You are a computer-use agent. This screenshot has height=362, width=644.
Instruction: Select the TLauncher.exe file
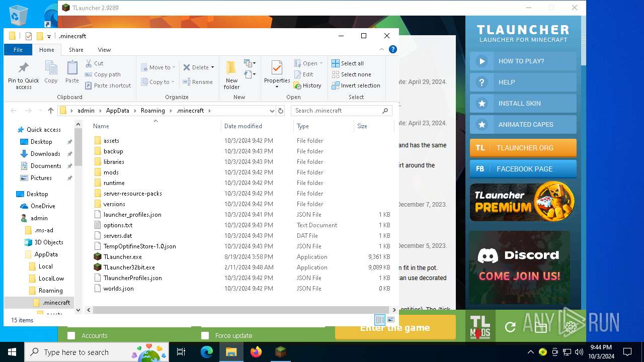click(x=123, y=257)
